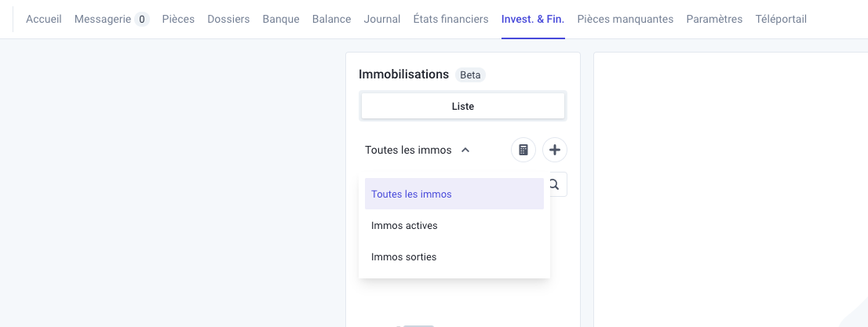The width and height of the screenshot is (868, 327).
Task: View the Journal tab
Action: 382,20
